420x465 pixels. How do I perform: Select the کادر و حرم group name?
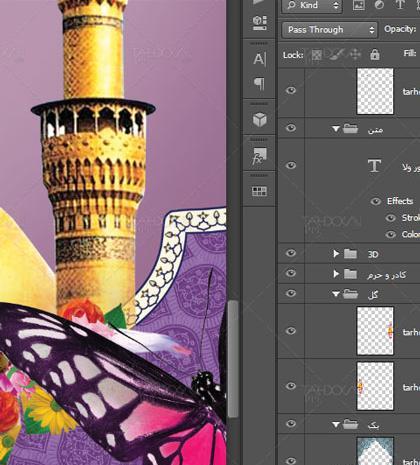[387, 275]
